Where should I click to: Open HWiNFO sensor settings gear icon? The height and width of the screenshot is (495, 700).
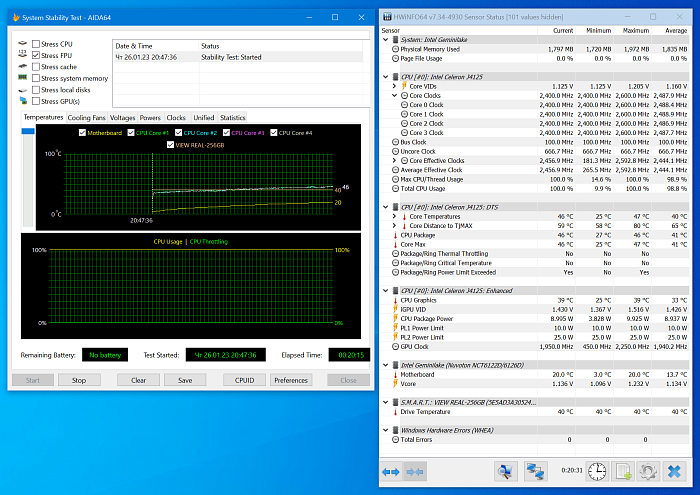pyautogui.click(x=648, y=471)
